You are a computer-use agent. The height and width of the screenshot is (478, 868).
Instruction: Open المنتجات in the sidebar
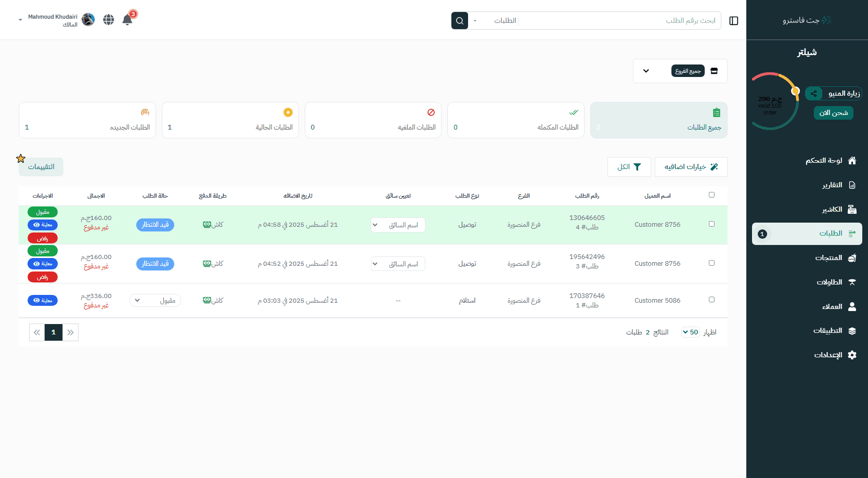coord(829,258)
